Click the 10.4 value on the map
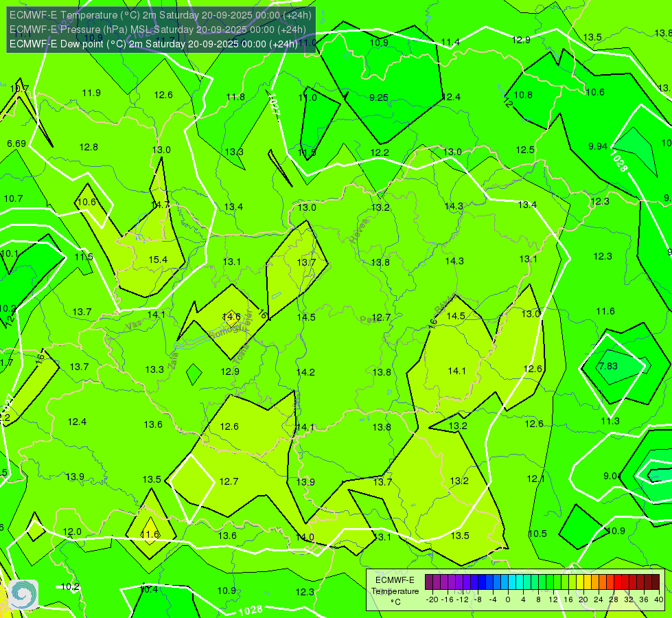672x618 pixels. click(x=149, y=590)
